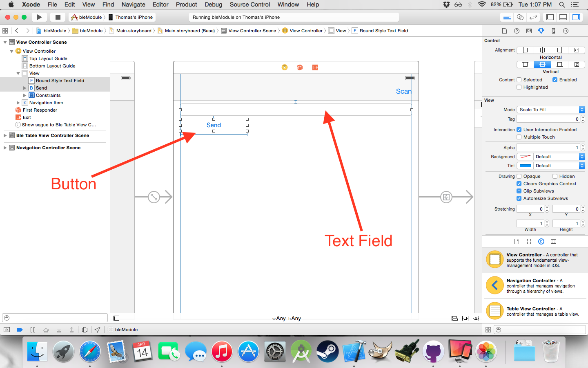
Task: Select the View Controller dock icon
Action: 285,67
